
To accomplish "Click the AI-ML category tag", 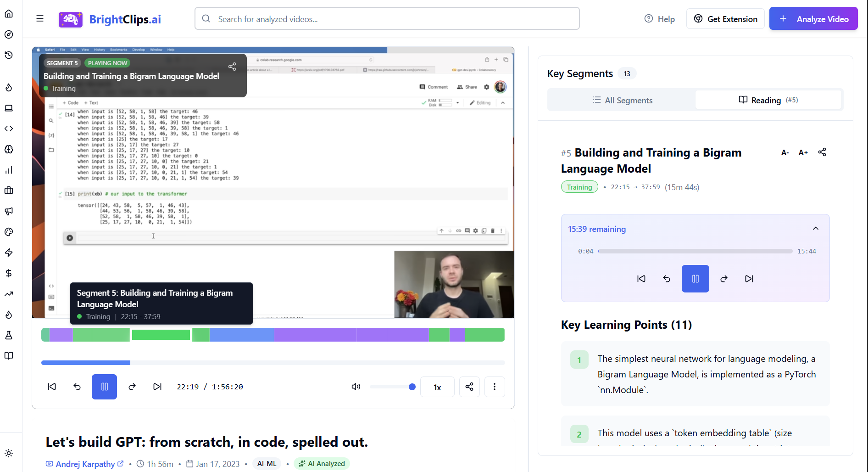I will [x=267, y=464].
